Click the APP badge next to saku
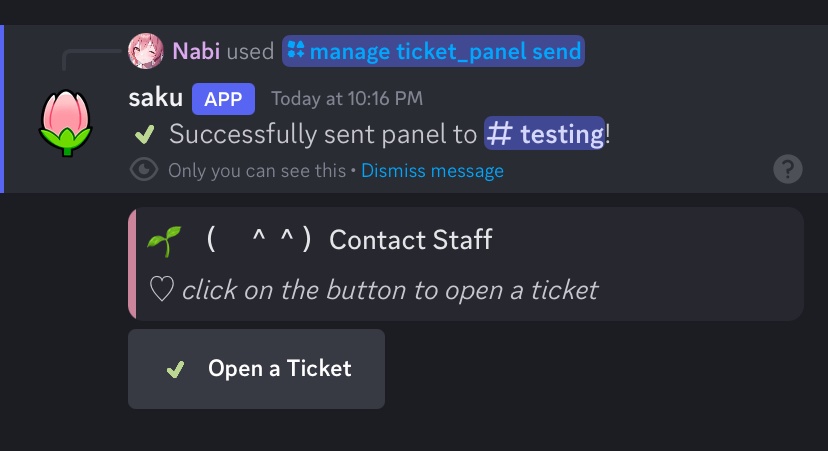This screenshot has height=451, width=828. pyautogui.click(x=224, y=99)
